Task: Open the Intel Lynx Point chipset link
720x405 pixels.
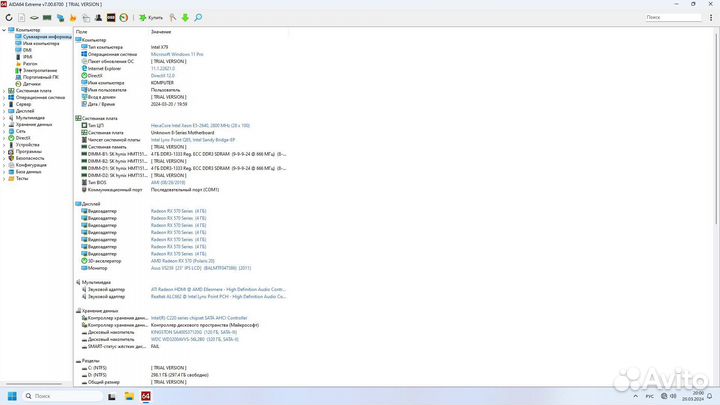Action: [x=193, y=140]
